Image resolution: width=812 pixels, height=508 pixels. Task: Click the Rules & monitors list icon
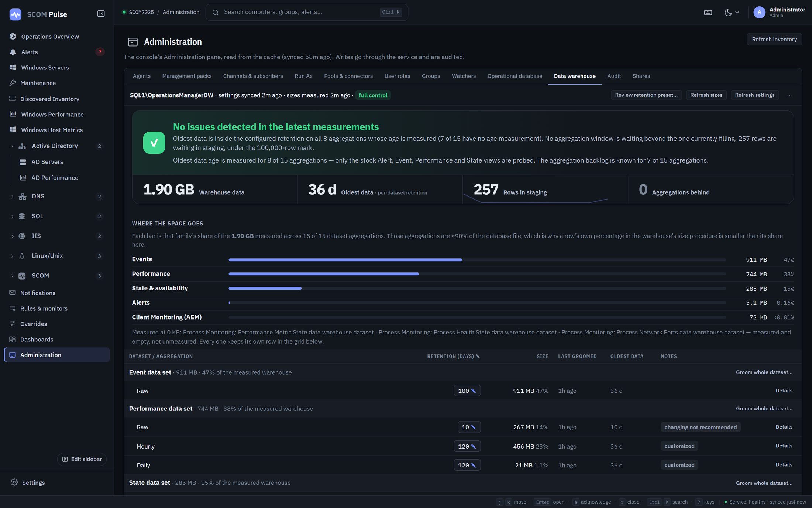coord(13,308)
